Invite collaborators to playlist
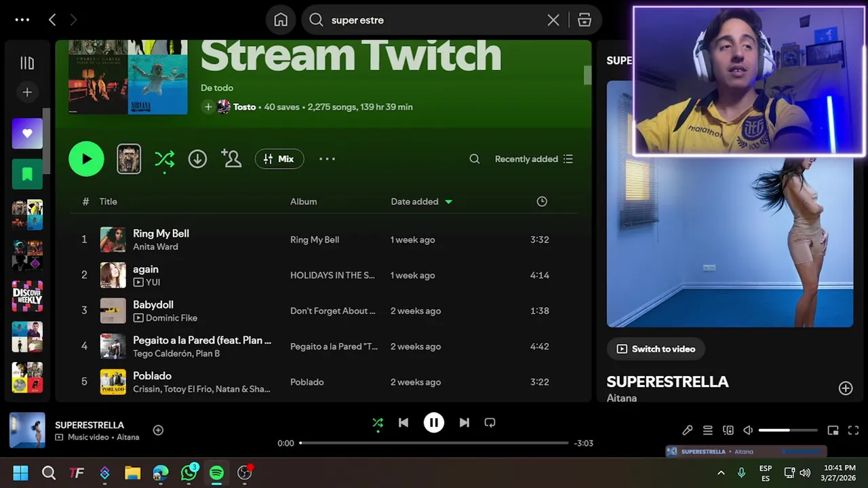 (231, 159)
